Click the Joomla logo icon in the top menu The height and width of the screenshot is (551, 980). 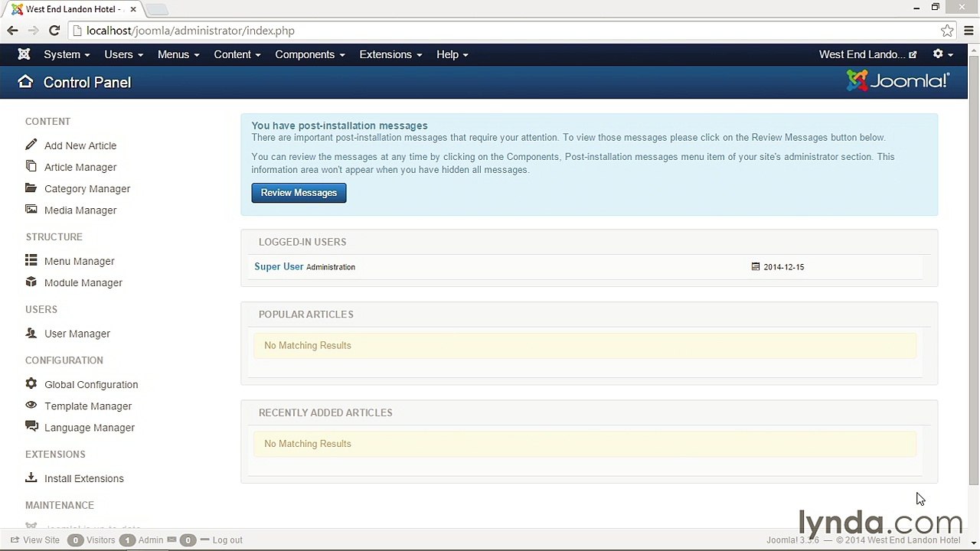coord(24,54)
